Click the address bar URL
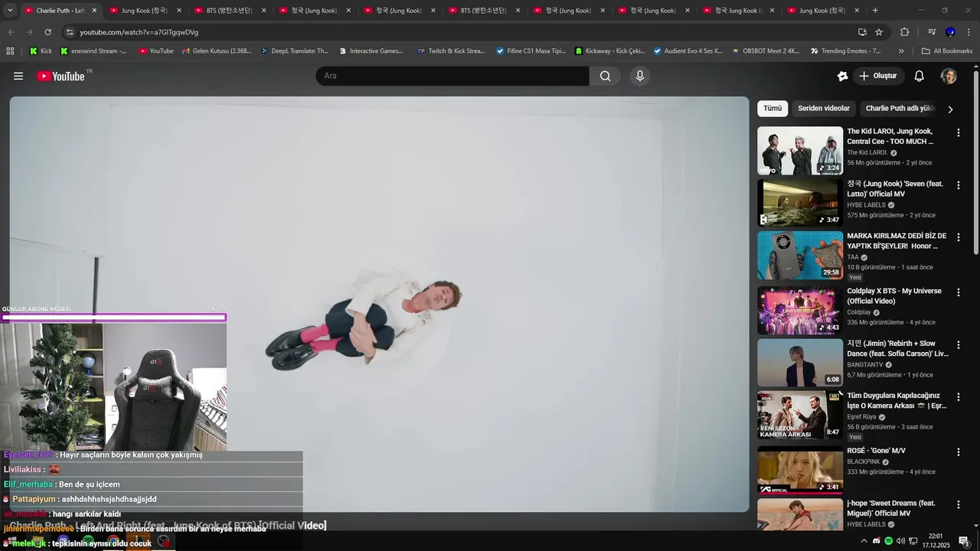Image resolution: width=980 pixels, height=551 pixels. tap(139, 32)
